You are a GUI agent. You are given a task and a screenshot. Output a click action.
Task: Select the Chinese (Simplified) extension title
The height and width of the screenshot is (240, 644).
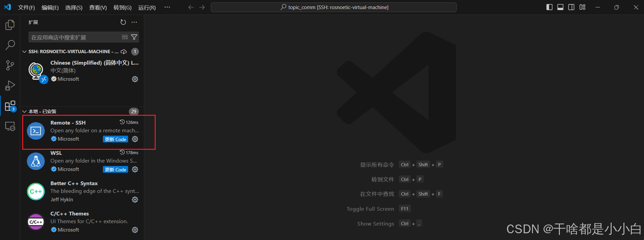tap(94, 63)
